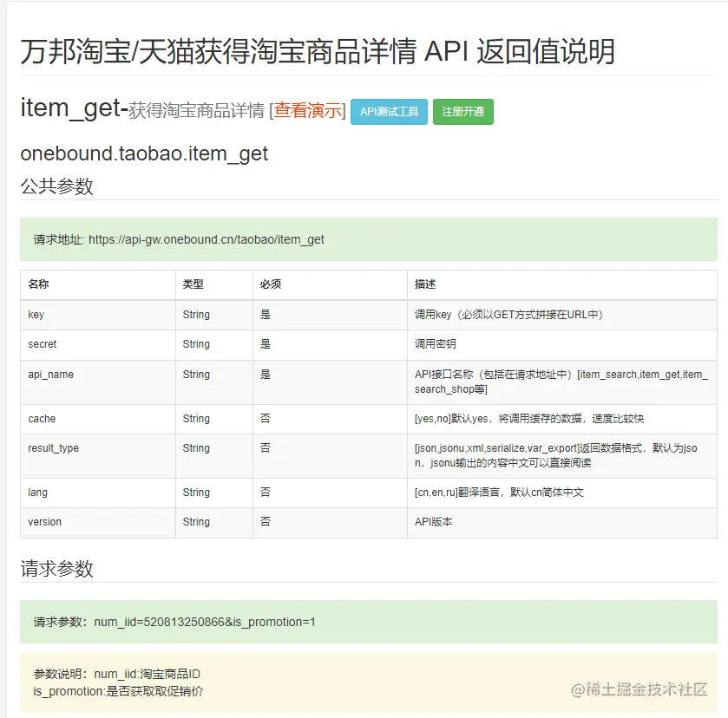Select the lang parameter name cell
Viewport: 728px width, 718px height.
98,493
